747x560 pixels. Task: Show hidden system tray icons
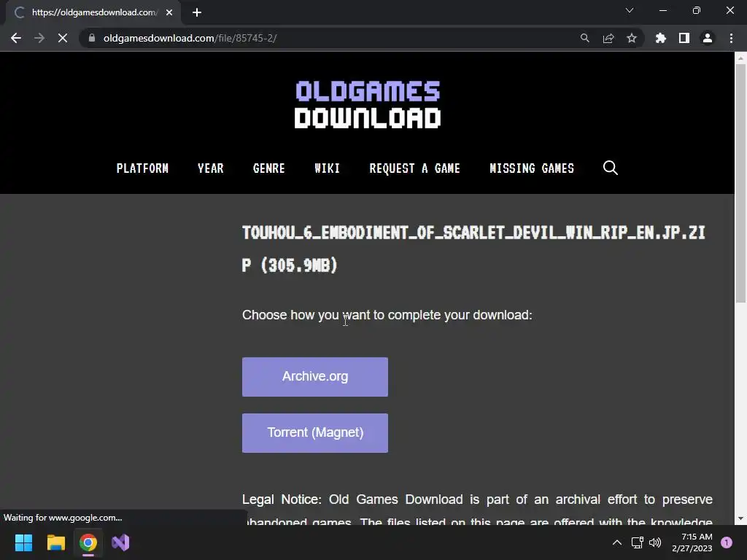616,542
